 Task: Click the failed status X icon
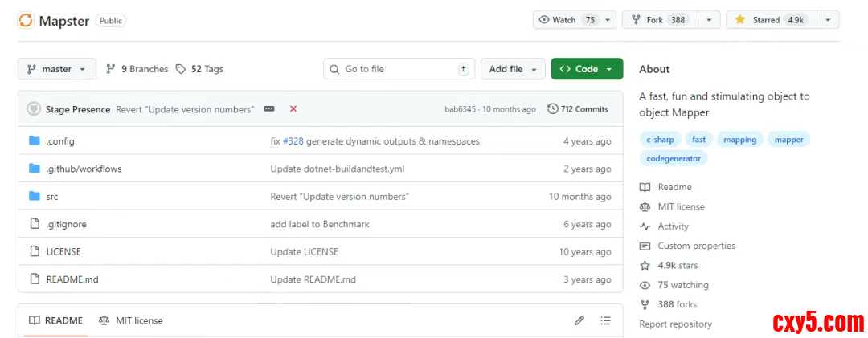(293, 109)
